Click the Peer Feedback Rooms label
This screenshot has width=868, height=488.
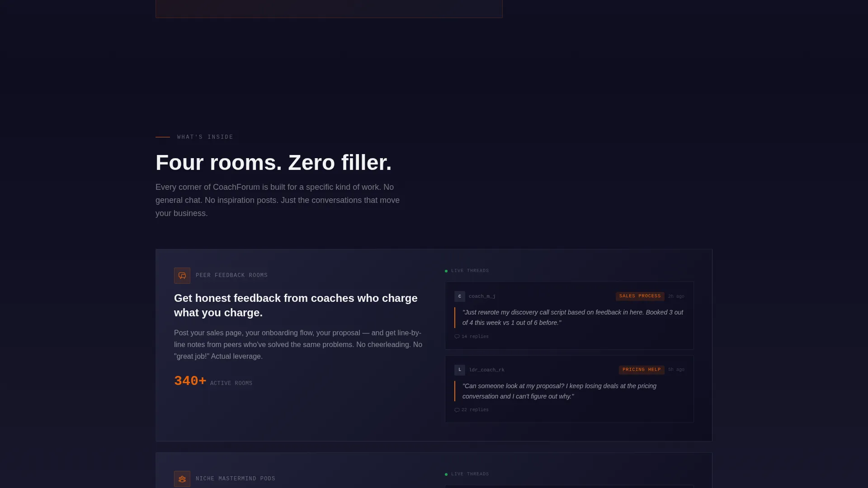pyautogui.click(x=231, y=276)
